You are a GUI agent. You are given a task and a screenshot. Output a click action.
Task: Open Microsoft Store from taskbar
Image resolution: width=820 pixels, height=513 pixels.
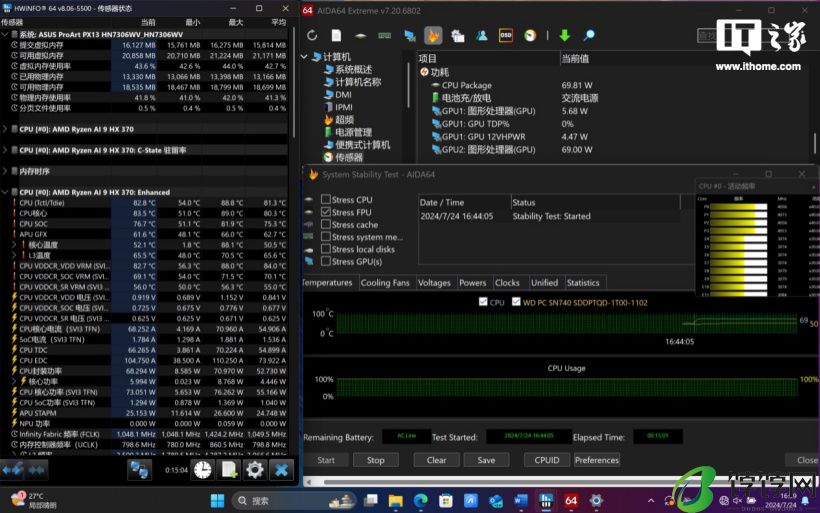pyautogui.click(x=446, y=500)
